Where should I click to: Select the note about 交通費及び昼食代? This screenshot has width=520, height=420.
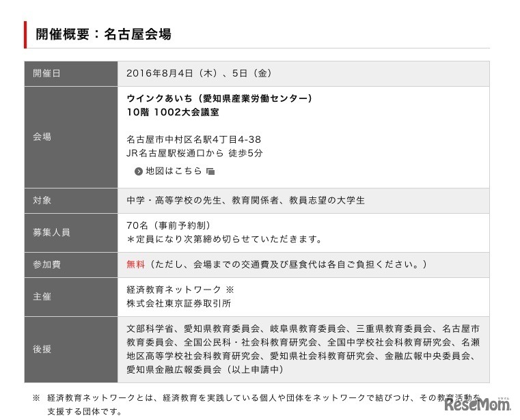pyautogui.click(x=287, y=264)
